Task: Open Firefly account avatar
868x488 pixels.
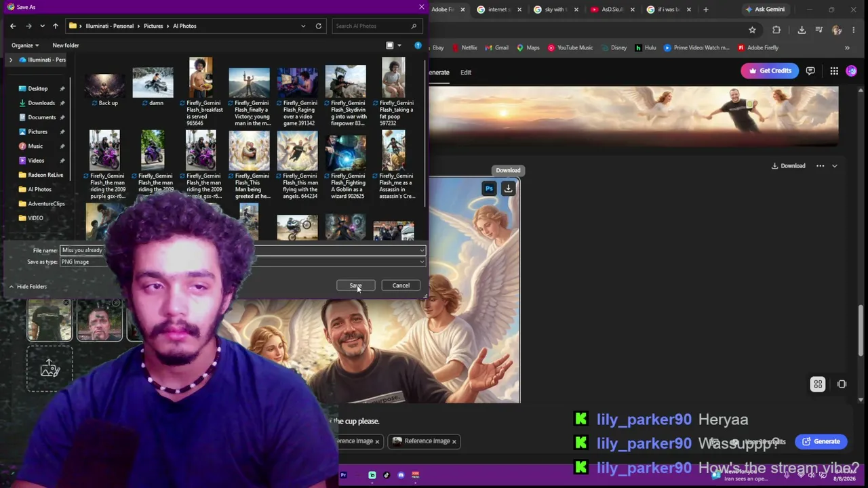Action: (x=852, y=70)
